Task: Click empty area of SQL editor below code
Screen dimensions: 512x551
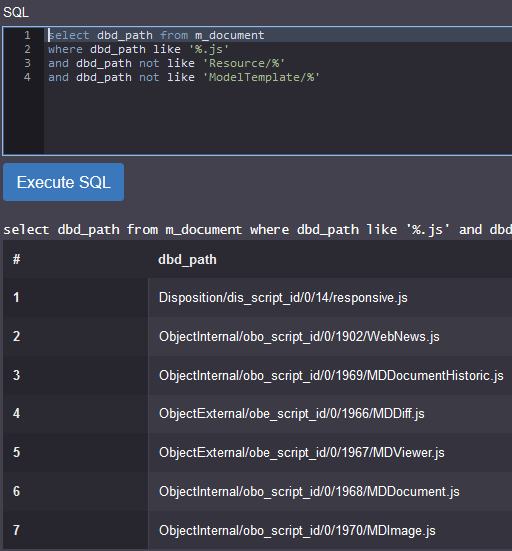Action: [278, 119]
